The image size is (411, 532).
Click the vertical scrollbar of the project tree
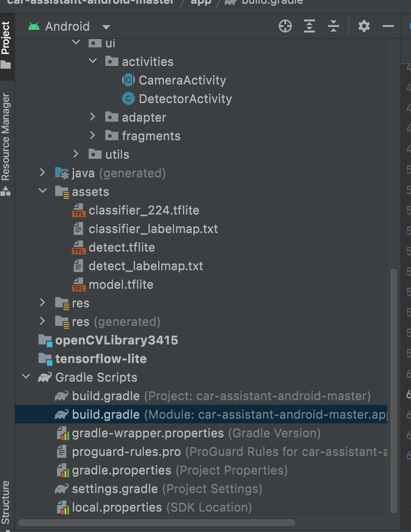393,390
